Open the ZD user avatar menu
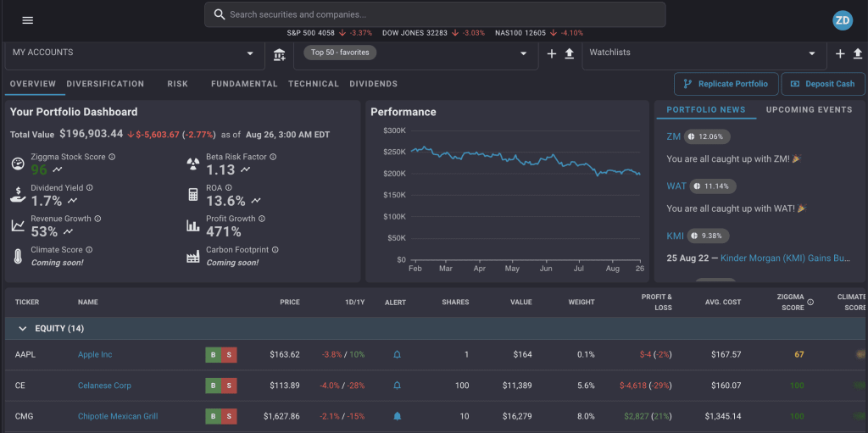868x433 pixels. coord(843,20)
